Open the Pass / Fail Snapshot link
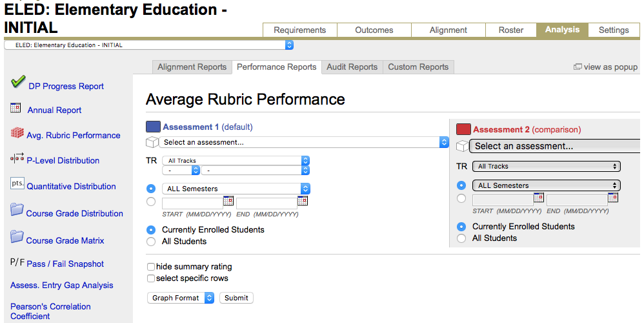The height and width of the screenshot is (323, 644). coord(65,264)
